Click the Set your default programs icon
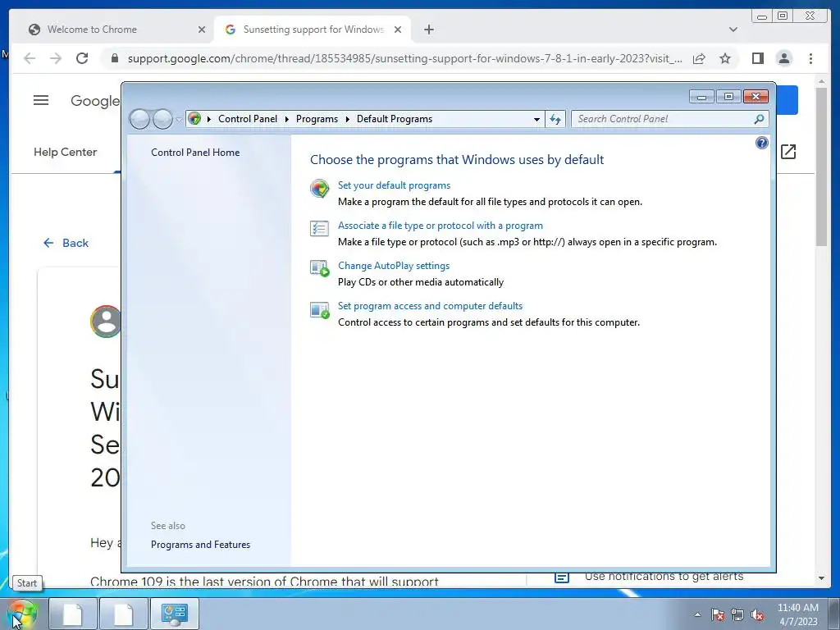This screenshot has height=630, width=840. [x=320, y=189]
